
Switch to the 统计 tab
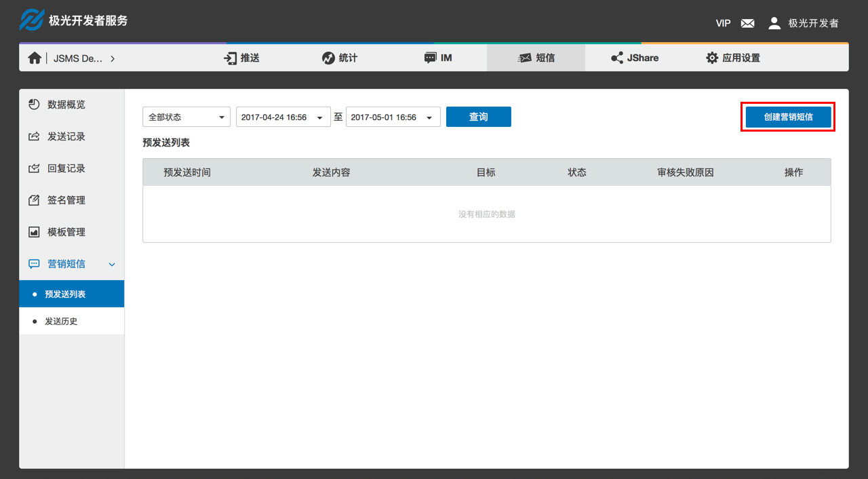pos(340,58)
